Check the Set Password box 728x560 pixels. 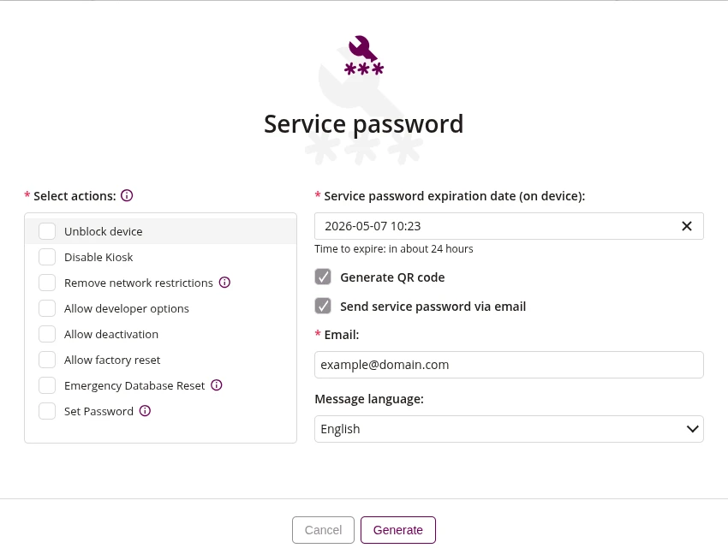coord(47,411)
